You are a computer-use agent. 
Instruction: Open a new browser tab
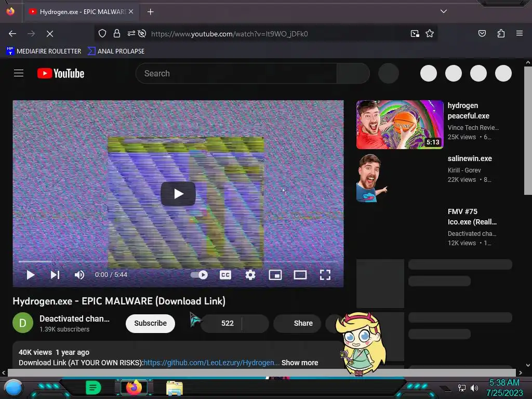(x=150, y=12)
